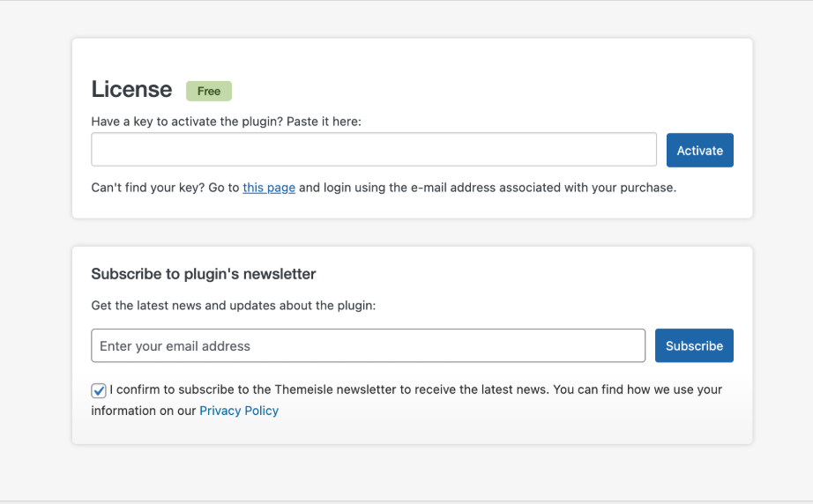Click the license key input field

(374, 150)
